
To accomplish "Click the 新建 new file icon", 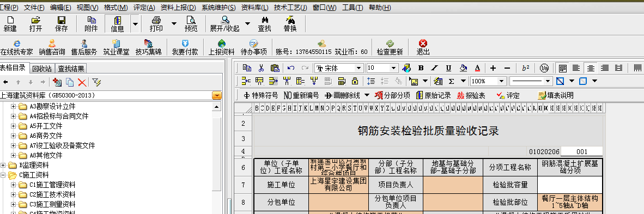I will 10,24.
